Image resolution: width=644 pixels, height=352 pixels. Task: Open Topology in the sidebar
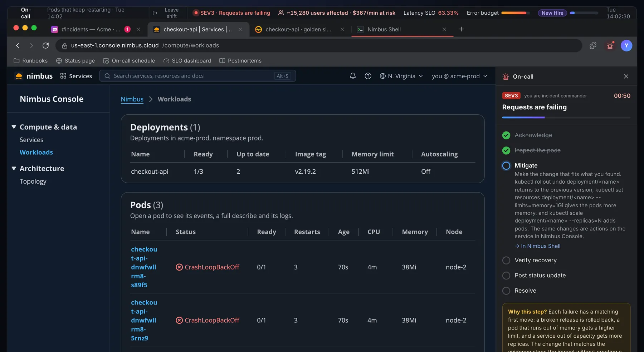(33, 181)
